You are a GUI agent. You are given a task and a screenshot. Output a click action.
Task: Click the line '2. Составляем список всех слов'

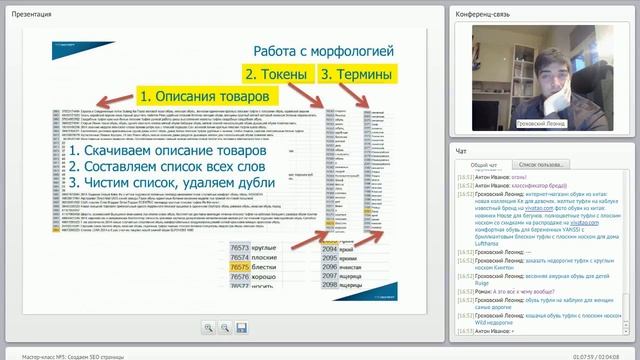click(167, 167)
